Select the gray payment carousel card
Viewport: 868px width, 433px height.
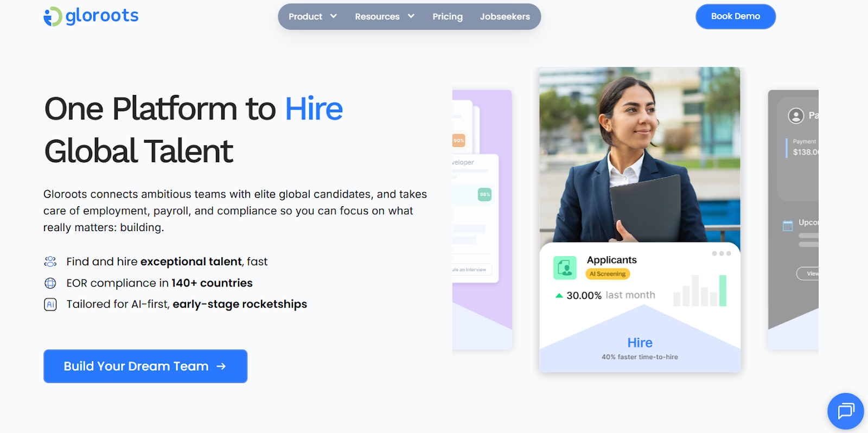[x=793, y=219]
